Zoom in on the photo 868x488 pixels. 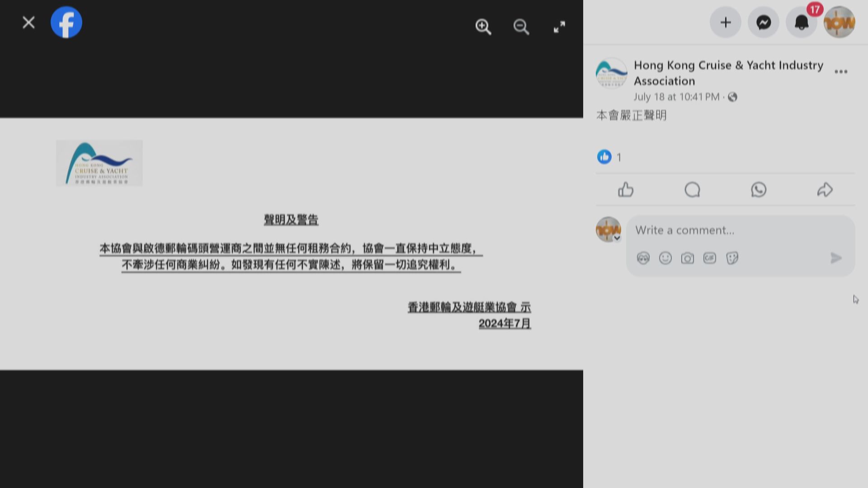pos(483,27)
